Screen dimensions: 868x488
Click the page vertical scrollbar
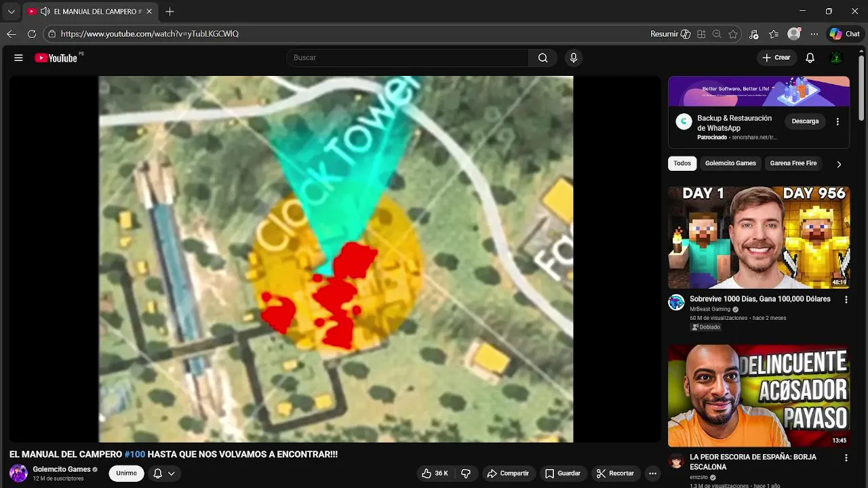point(862,88)
